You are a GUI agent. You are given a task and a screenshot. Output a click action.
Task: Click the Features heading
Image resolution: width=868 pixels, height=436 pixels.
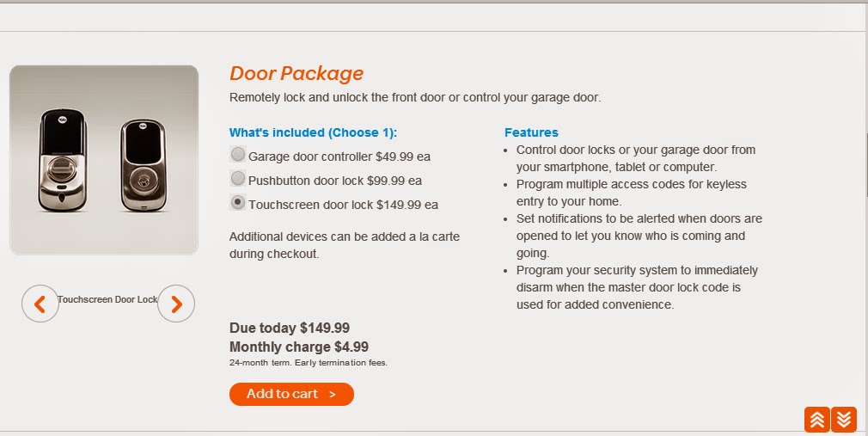pyautogui.click(x=531, y=132)
